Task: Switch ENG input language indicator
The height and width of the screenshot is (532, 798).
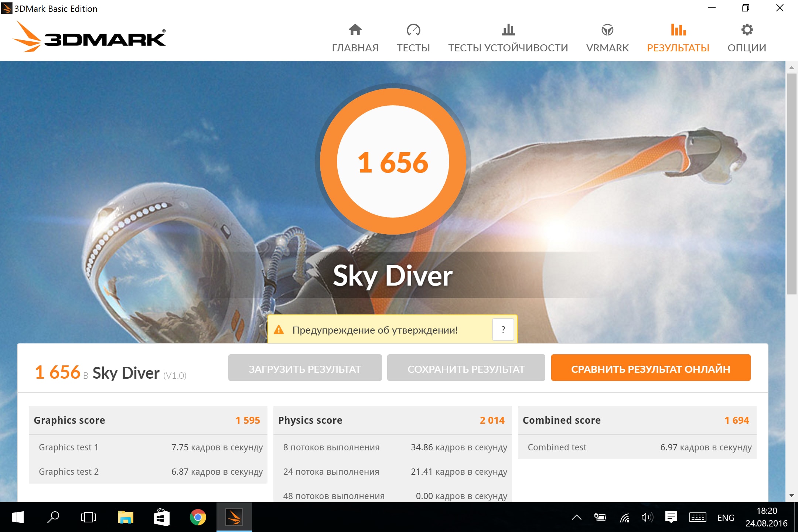Action: pyautogui.click(x=726, y=518)
